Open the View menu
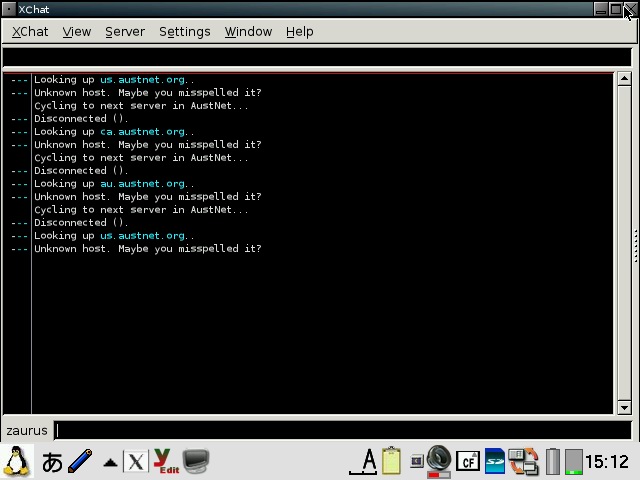The height and width of the screenshot is (480, 640). point(77,31)
